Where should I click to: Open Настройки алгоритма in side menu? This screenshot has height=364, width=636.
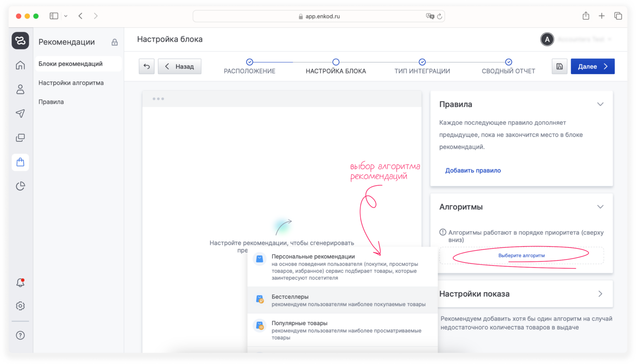(x=71, y=83)
